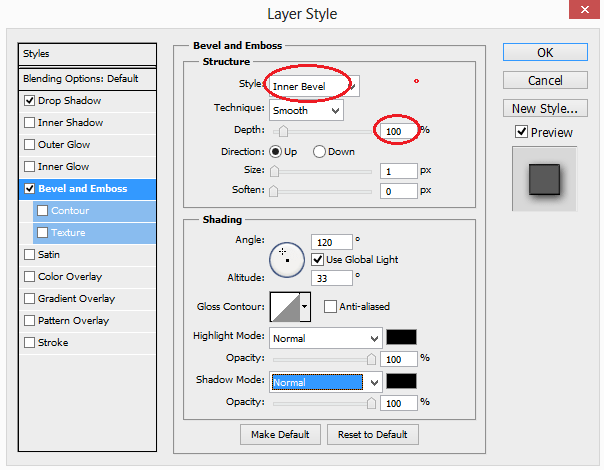Click the OK button

[545, 52]
